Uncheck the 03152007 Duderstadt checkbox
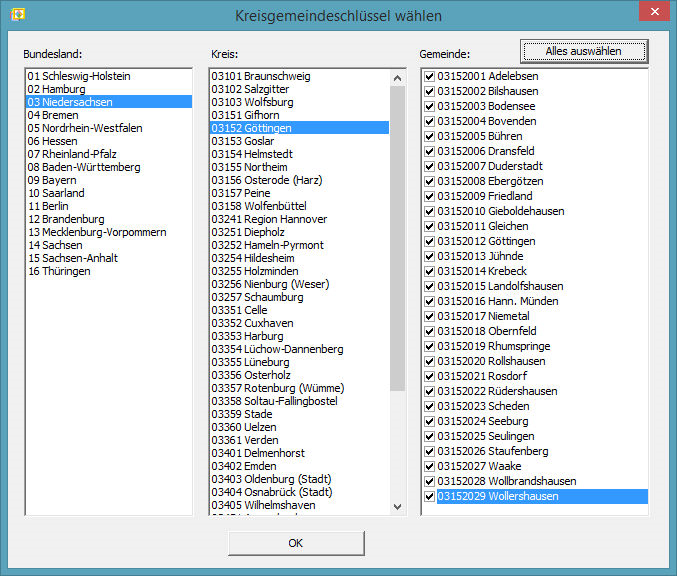Viewport: 677px width, 576px height. click(x=429, y=166)
